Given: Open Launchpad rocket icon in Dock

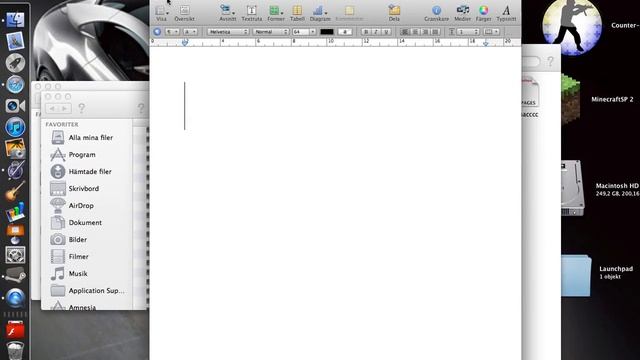Looking at the screenshot, I should 16,63.
